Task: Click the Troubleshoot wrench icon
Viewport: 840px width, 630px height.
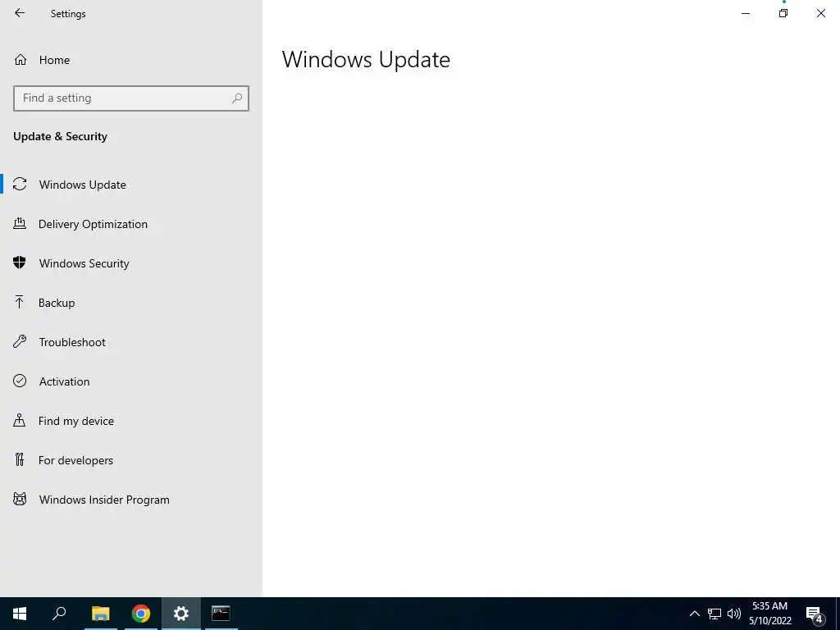Action: [x=20, y=341]
